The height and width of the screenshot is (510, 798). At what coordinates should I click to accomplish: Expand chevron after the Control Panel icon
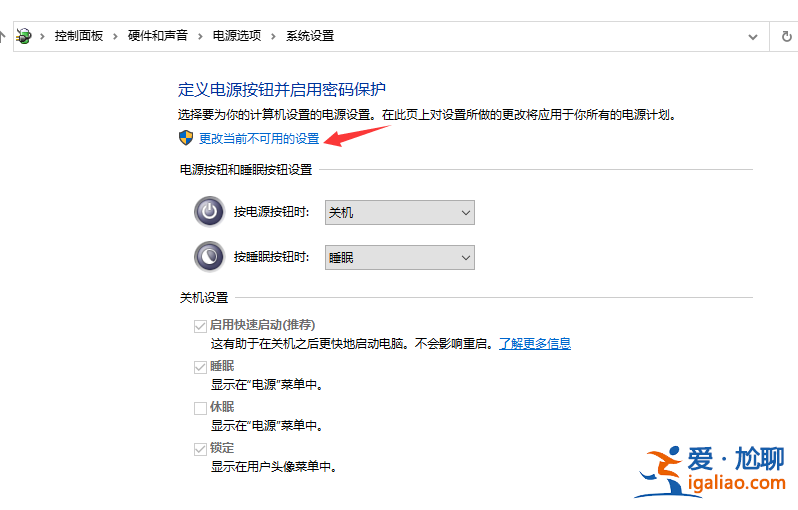(x=42, y=36)
